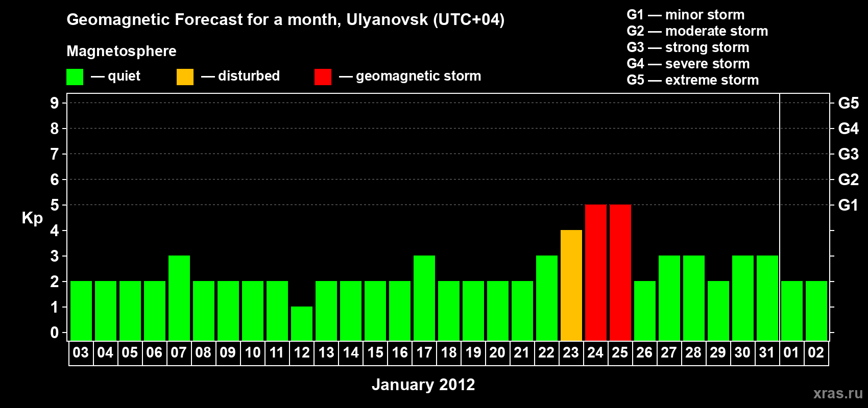Click the 'G2 — moderate storm' legend line

(x=697, y=31)
